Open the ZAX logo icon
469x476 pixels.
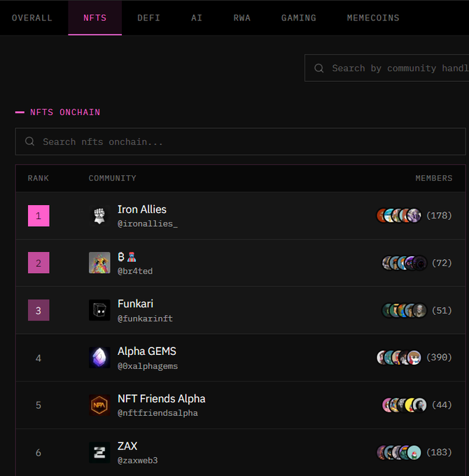click(99, 452)
